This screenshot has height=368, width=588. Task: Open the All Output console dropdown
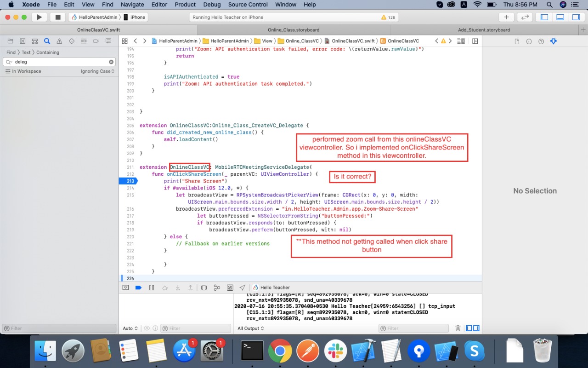[x=251, y=328]
